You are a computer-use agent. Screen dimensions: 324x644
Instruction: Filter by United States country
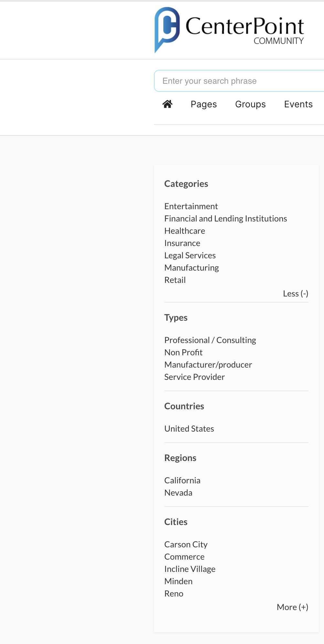[189, 429]
